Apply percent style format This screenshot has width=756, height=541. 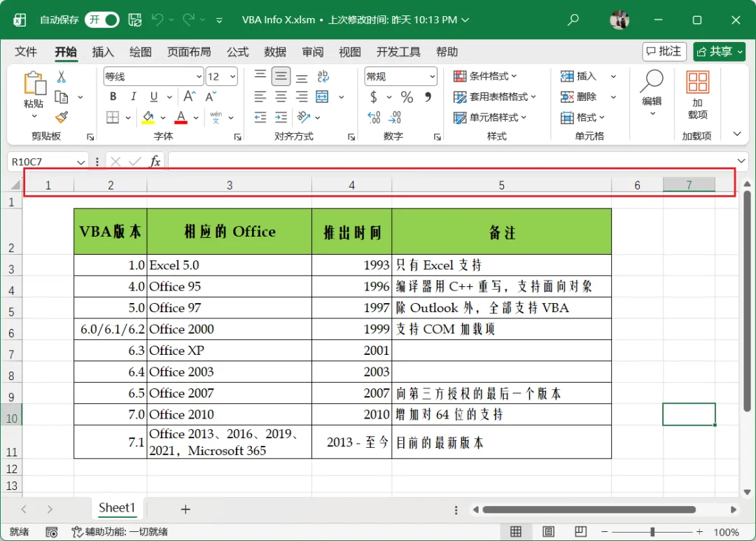407,97
